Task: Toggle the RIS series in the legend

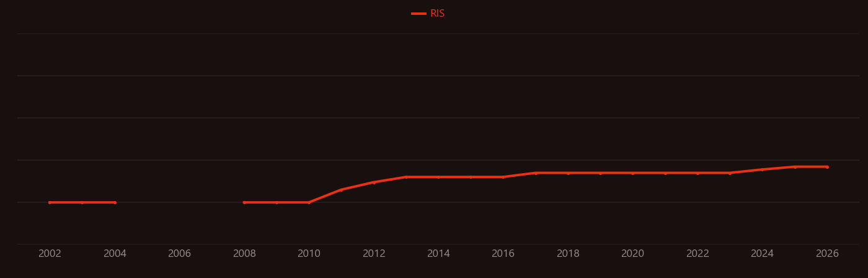Action: tap(428, 14)
